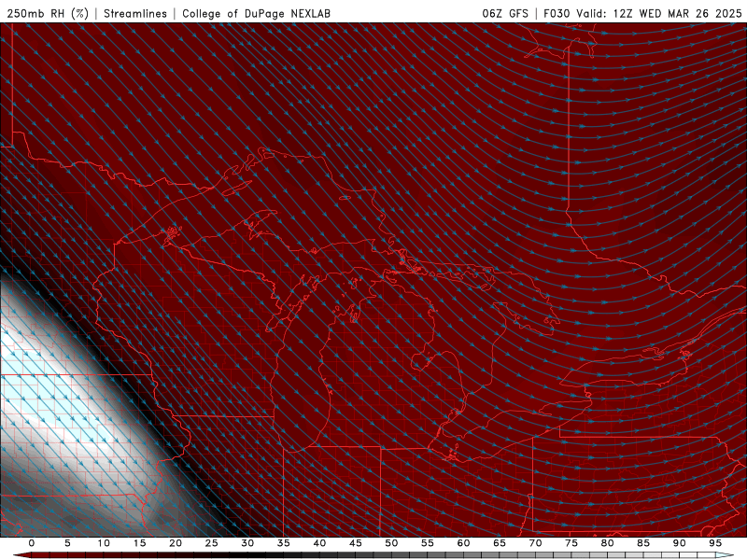Click the 55 tick label on legend

coord(428,543)
